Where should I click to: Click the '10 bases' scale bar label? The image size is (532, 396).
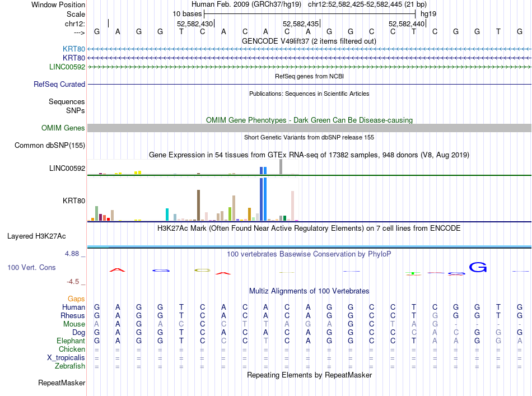click(x=187, y=14)
